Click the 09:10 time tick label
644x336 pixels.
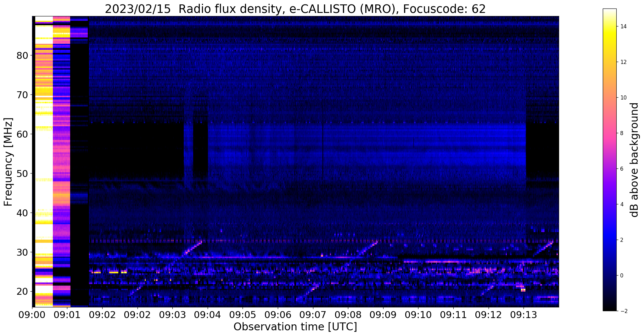pyautogui.click(x=418, y=315)
